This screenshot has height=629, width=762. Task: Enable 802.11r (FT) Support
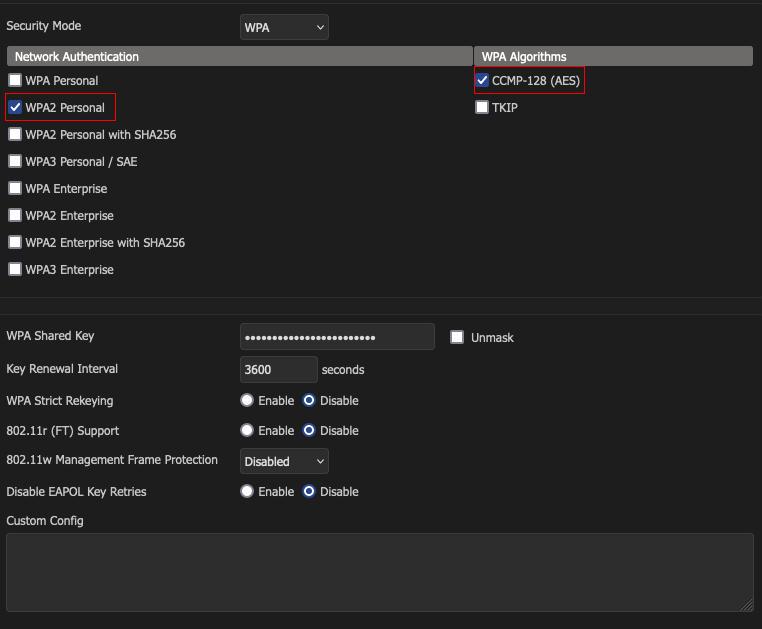[x=247, y=431]
